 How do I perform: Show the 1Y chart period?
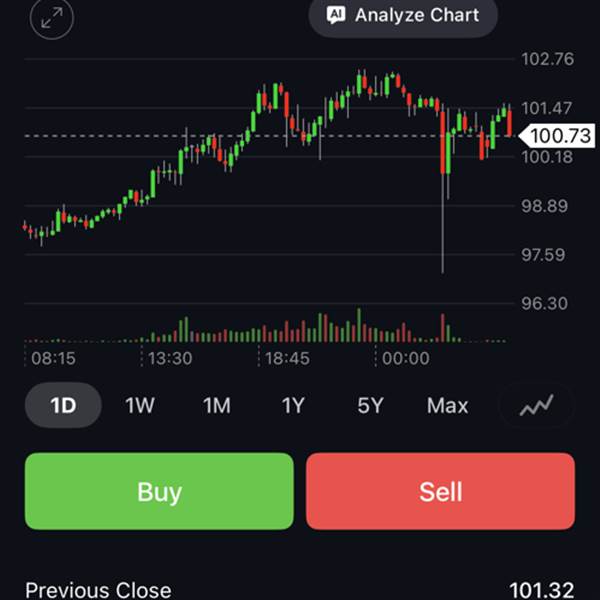tap(293, 405)
